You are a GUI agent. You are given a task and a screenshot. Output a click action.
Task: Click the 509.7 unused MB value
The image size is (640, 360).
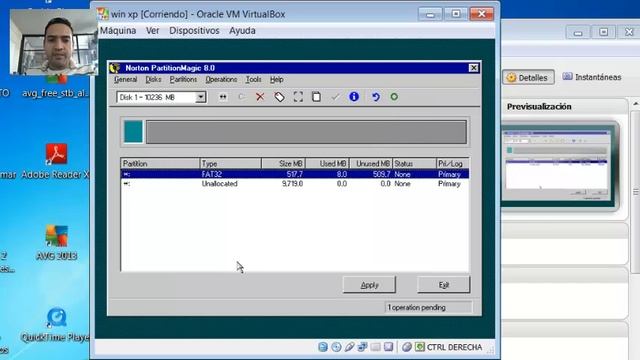(382, 174)
